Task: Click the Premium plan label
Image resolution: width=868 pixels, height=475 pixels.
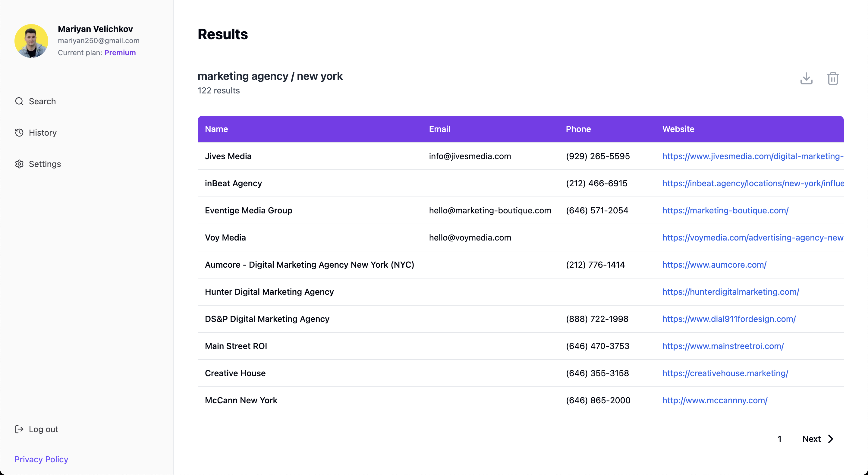Action: 120,52
